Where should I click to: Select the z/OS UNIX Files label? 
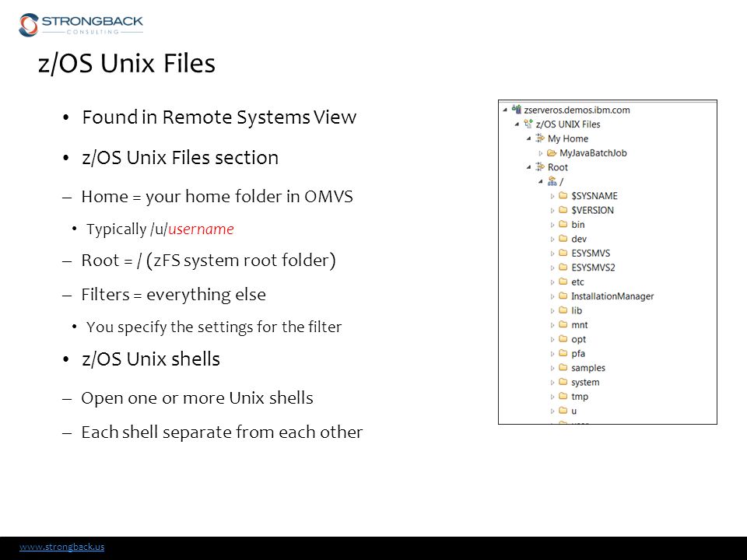pos(568,124)
